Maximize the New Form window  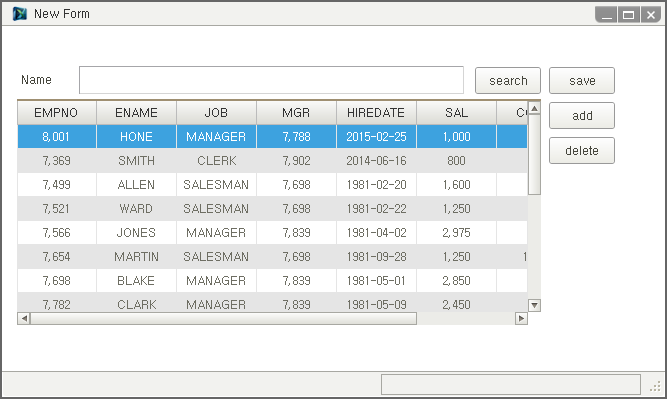coord(628,15)
